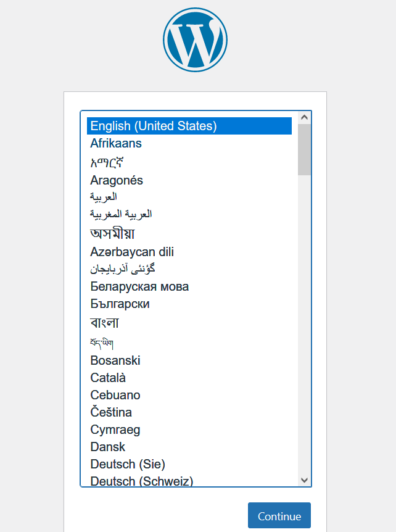Select English (United States) language

154,126
